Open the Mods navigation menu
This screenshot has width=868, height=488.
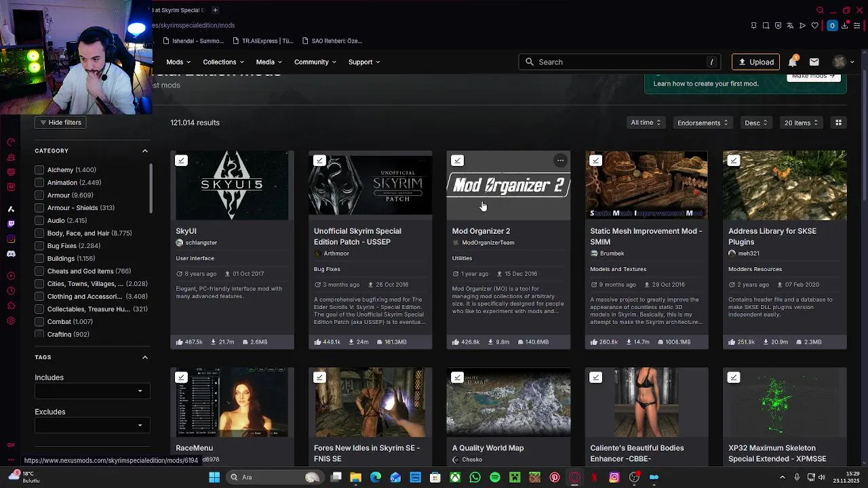coord(180,62)
